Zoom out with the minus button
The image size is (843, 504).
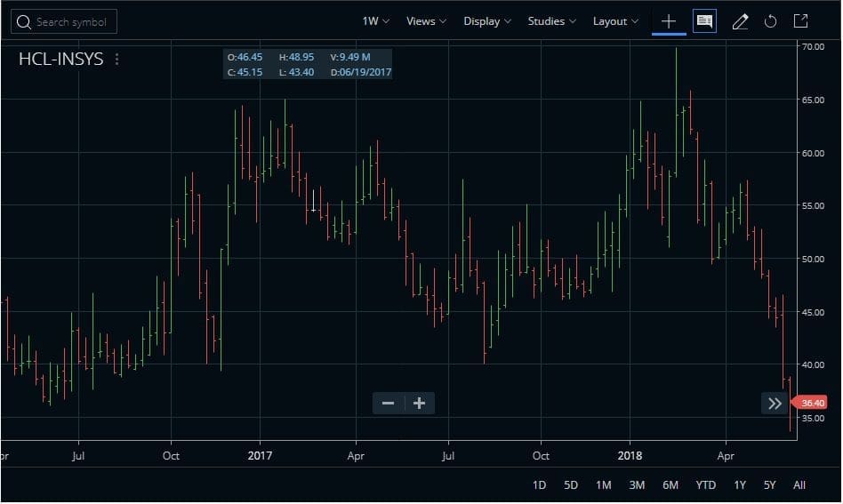tap(388, 403)
